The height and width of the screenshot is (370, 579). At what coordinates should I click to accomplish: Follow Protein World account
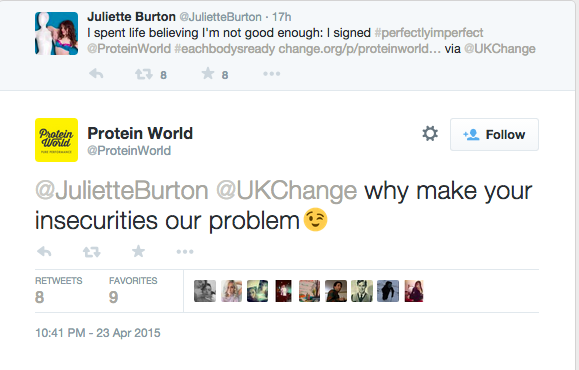click(494, 134)
